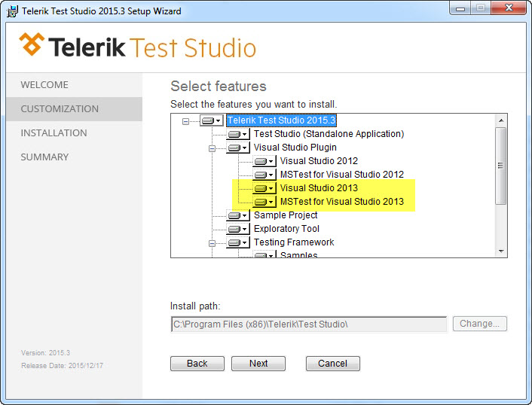The height and width of the screenshot is (405, 532).
Task: Click the feature tree scroll down arrow
Action: (500, 251)
